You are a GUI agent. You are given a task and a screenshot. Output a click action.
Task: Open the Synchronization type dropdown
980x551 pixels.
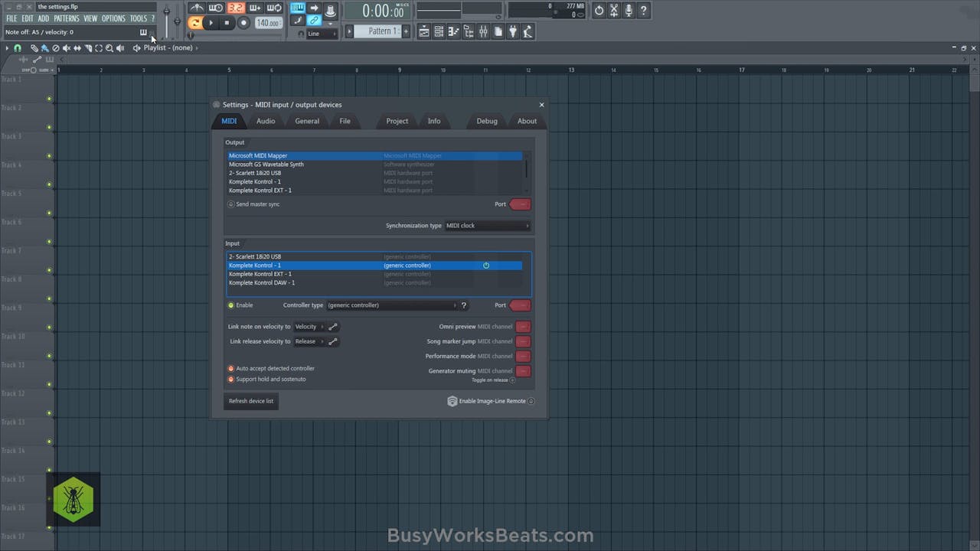pyautogui.click(x=487, y=225)
